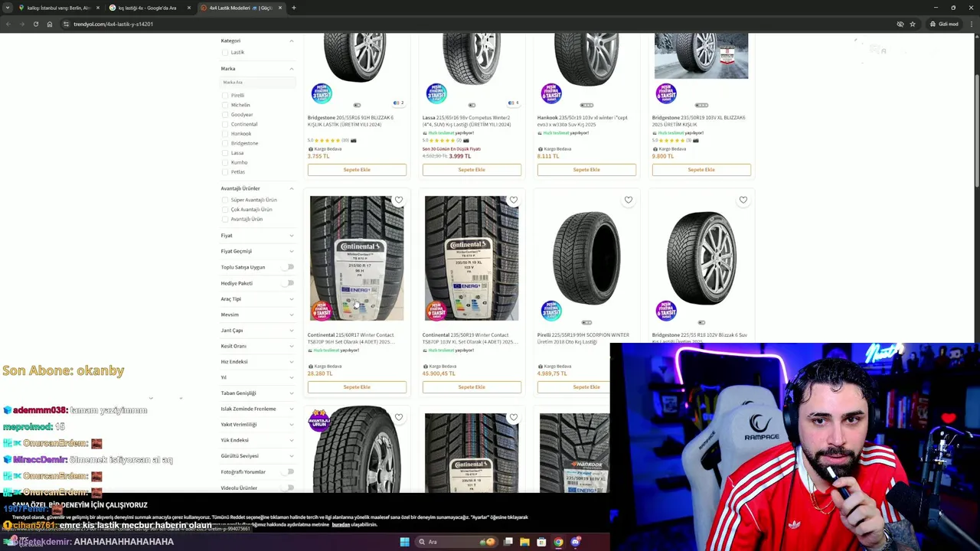Collapse Avantajlı Ürünler section
This screenshot has width=980, height=551.
[x=291, y=188]
